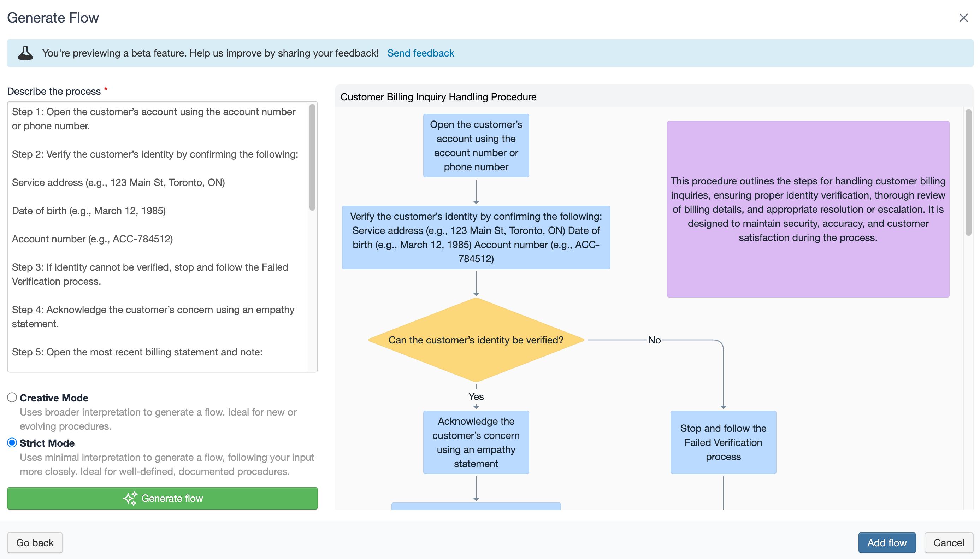Select the purple procedure description note
The image size is (980, 559).
pyautogui.click(x=808, y=209)
